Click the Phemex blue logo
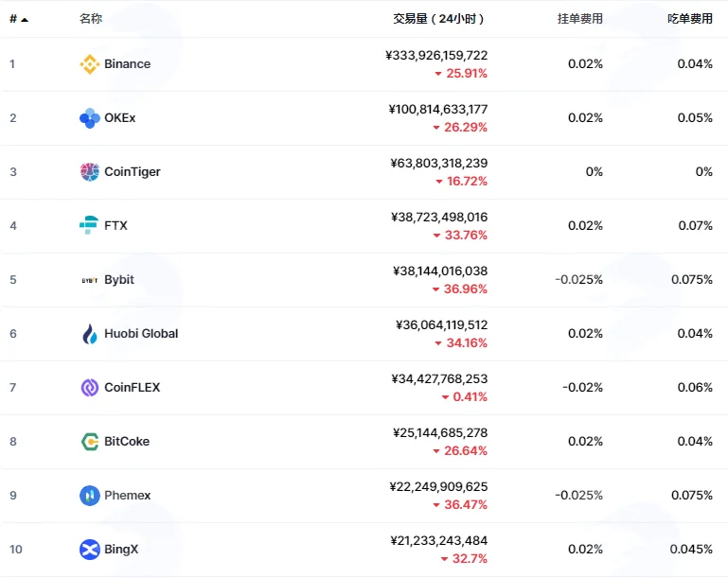 tap(90, 496)
